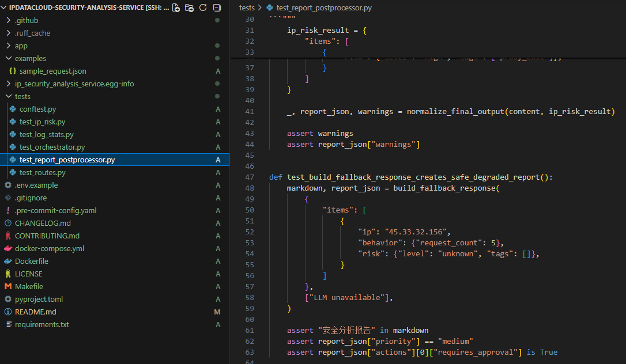
Task: Click text lines icon of requirements.txt
Action: coord(9,325)
